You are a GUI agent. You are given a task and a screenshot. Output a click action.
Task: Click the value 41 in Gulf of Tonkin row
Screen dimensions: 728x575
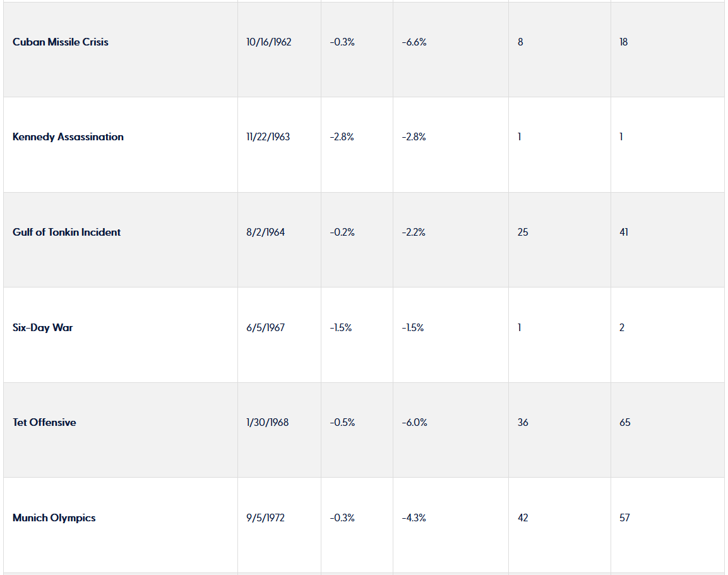coord(624,233)
